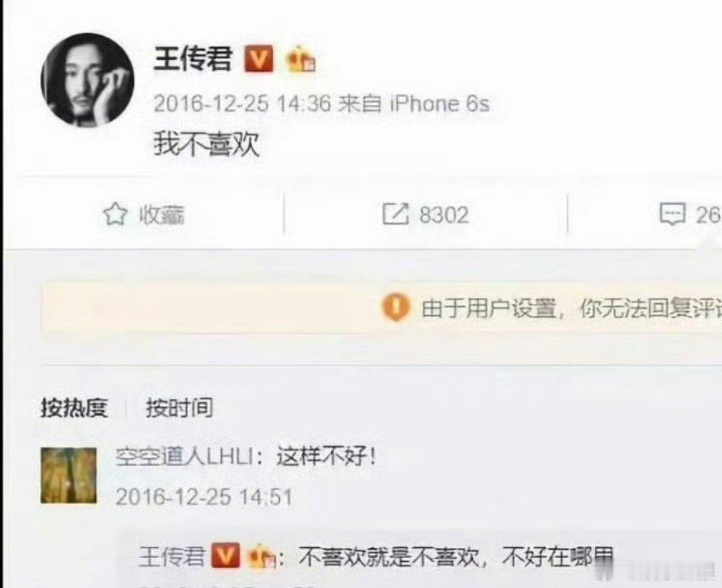Open 王传君 profile from the post header name
This screenshot has height=588, width=722.
coord(192,59)
